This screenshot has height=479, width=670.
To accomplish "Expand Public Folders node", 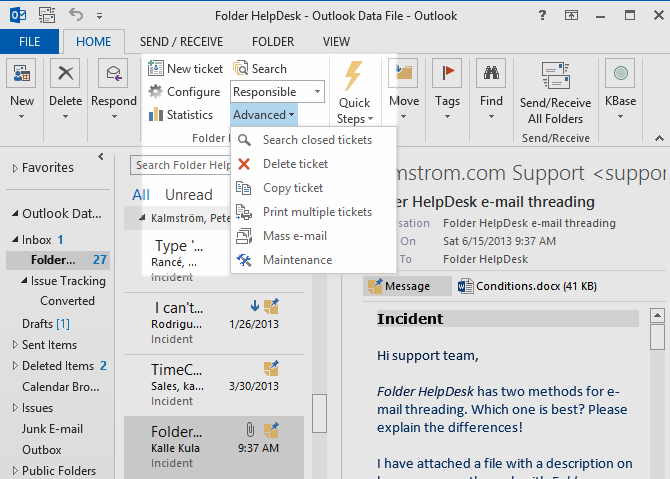I will (x=15, y=471).
